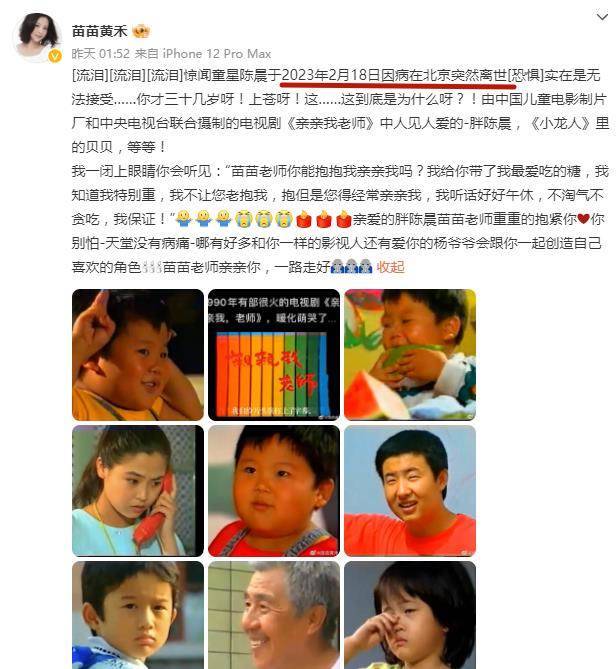Click the yellow verified badge on avatar
Image resolution: width=616 pixels, height=669 pixels.
(55, 55)
